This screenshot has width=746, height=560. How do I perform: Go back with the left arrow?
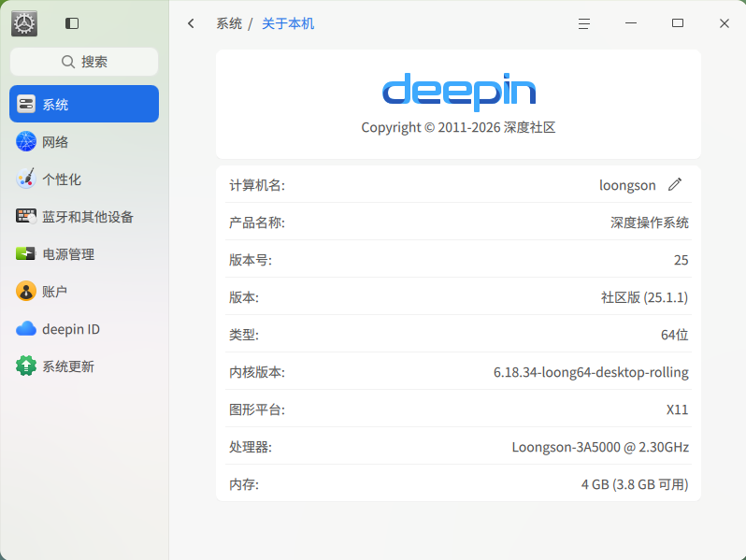click(x=192, y=23)
